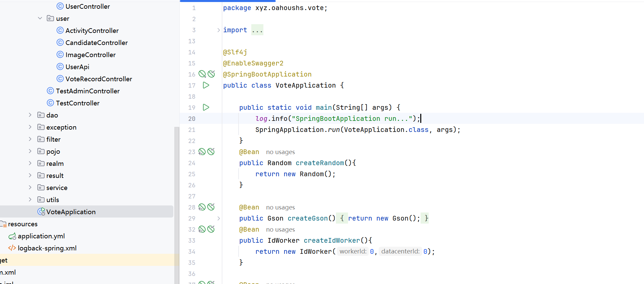Viewport: 644px width, 284px height.
Task: Open UserController in project tree
Action: tap(88, 6)
